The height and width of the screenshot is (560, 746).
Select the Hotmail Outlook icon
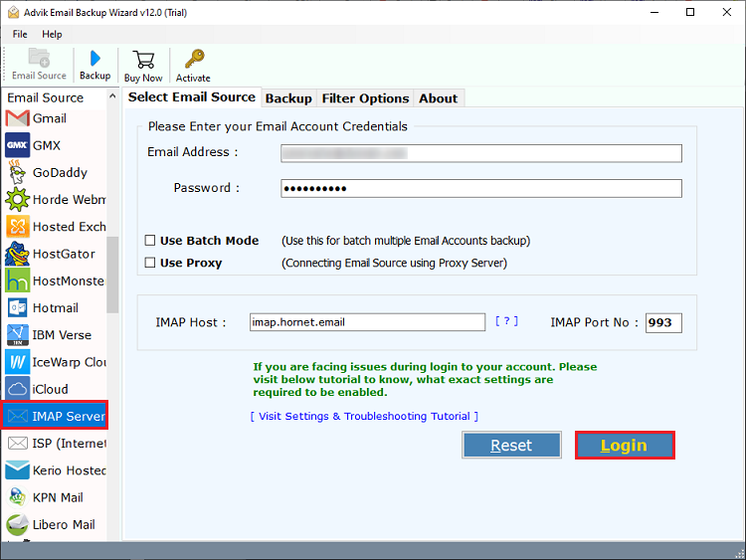point(18,307)
